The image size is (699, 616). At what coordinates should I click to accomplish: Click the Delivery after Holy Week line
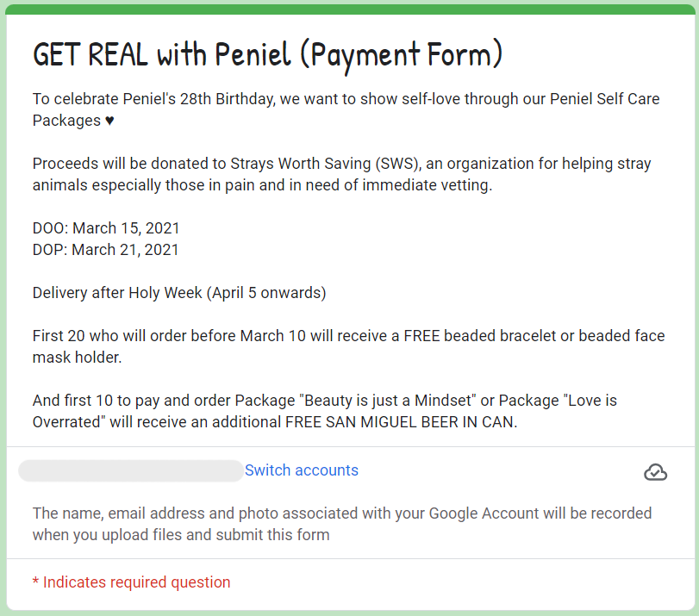point(179,293)
